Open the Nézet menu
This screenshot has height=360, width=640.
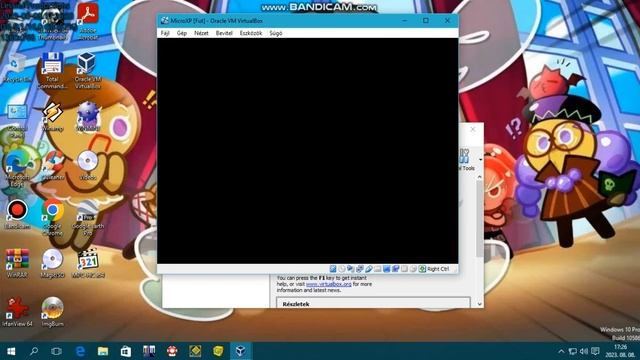coord(201,33)
